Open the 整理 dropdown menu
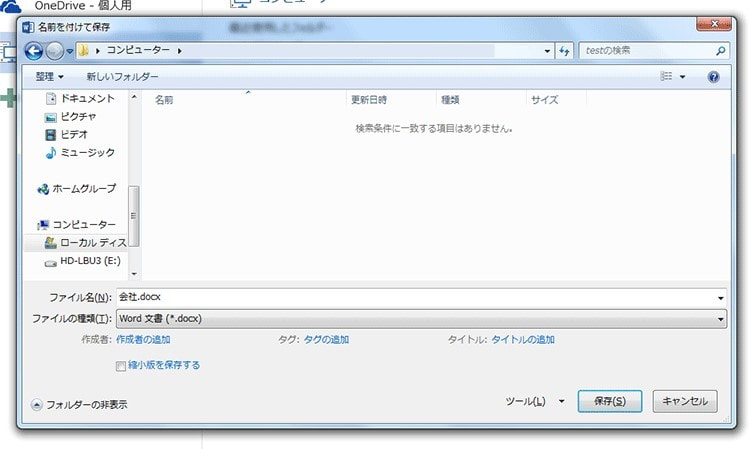The image size is (750, 449). (49, 76)
